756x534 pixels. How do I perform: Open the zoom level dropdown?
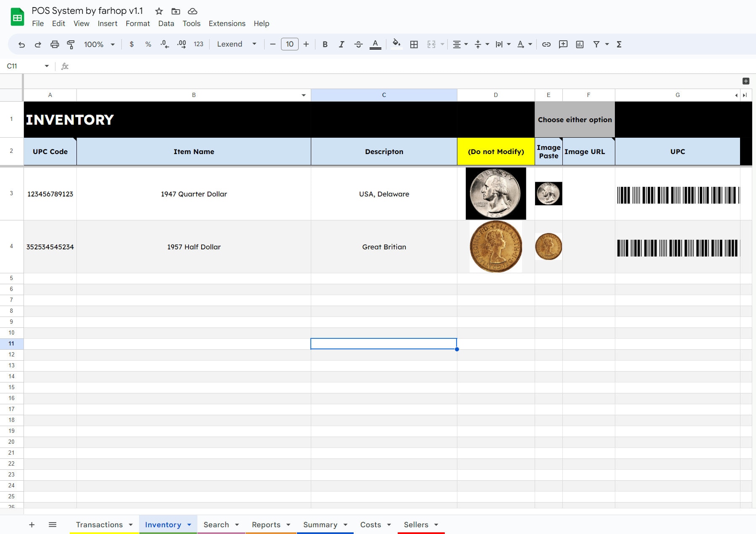click(99, 44)
